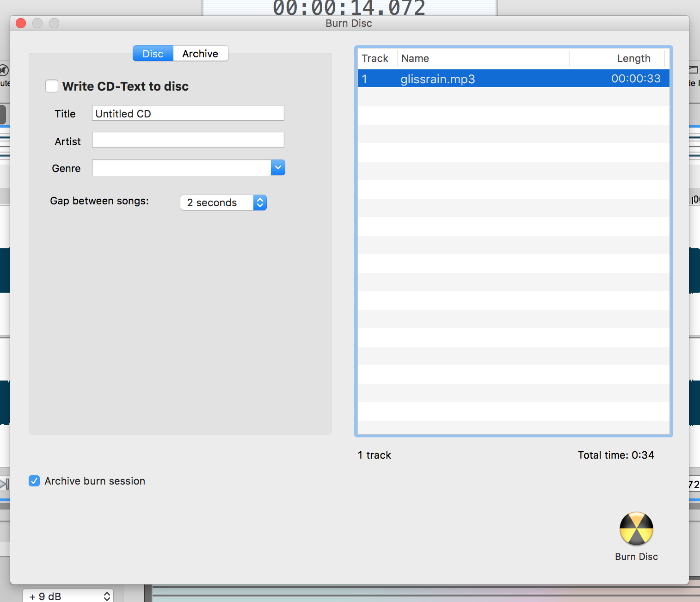Open the Gap between songs selector

point(260,203)
